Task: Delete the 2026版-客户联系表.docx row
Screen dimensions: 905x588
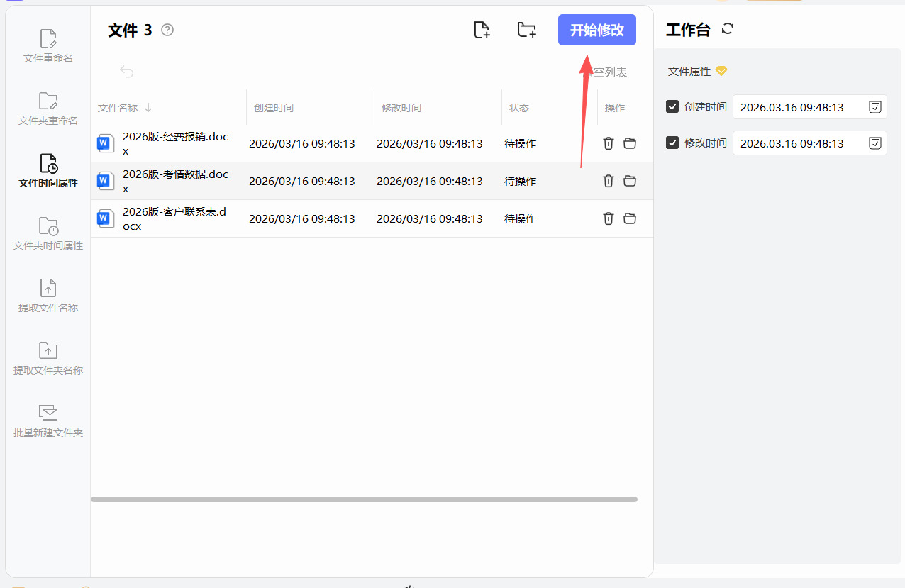Action: click(x=609, y=218)
